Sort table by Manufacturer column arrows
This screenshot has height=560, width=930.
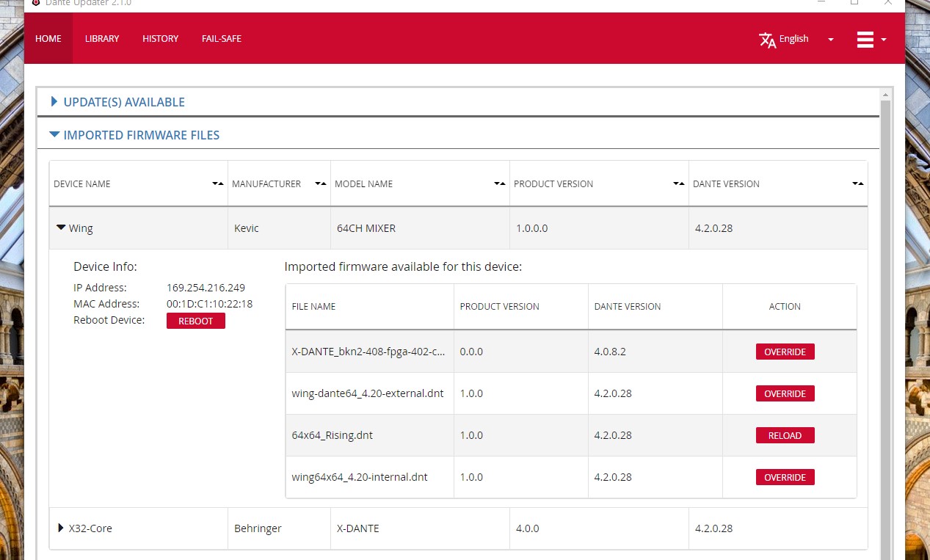tap(321, 183)
